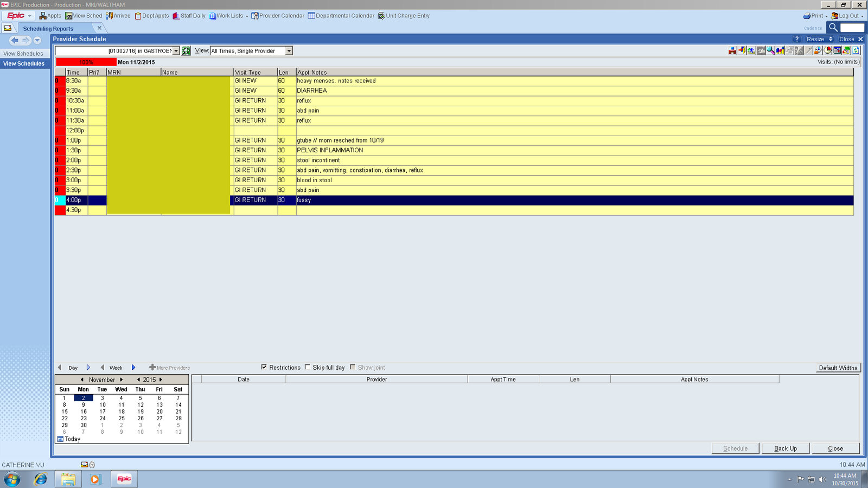Enable the Skip full day checkbox
Viewport: 868px width, 488px height.
coord(308,367)
